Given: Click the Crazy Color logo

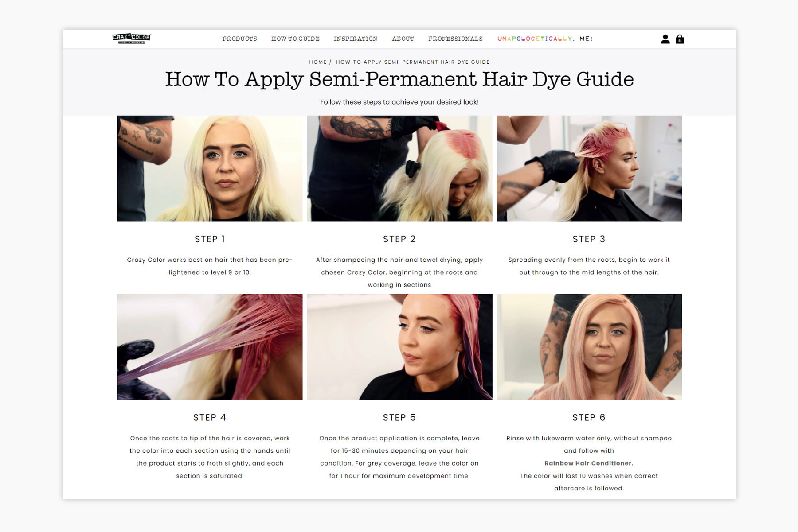Looking at the screenshot, I should click(131, 39).
